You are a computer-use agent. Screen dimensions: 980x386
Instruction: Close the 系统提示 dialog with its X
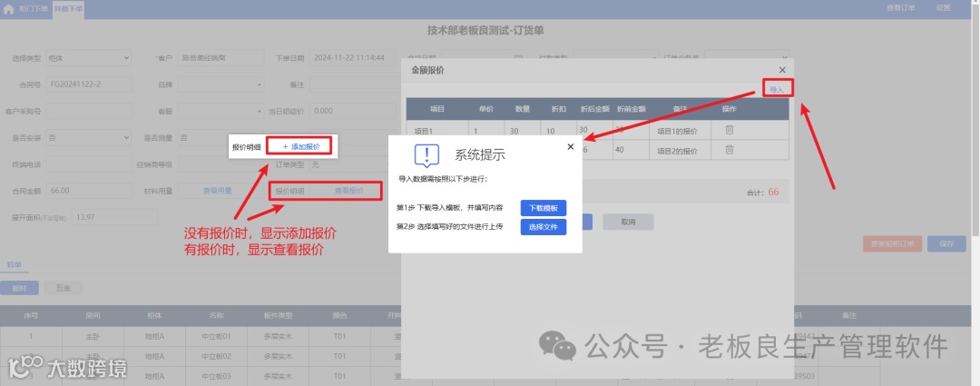coord(570,146)
